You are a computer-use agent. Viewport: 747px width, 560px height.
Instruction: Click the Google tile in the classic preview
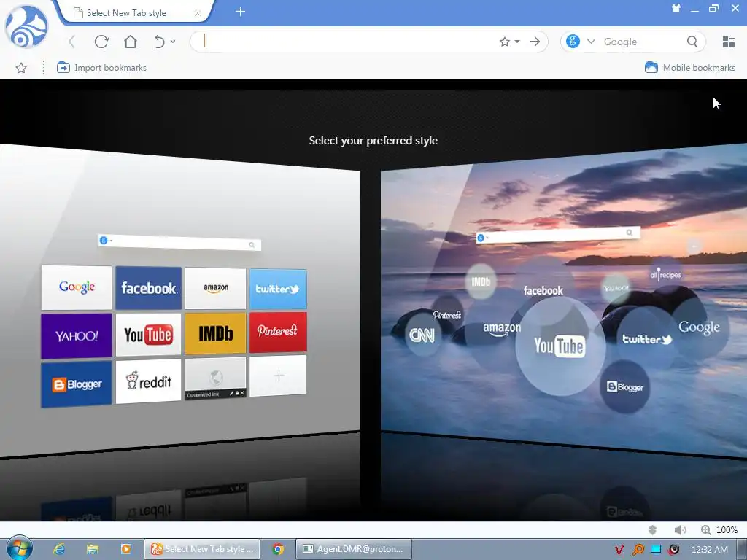click(77, 287)
